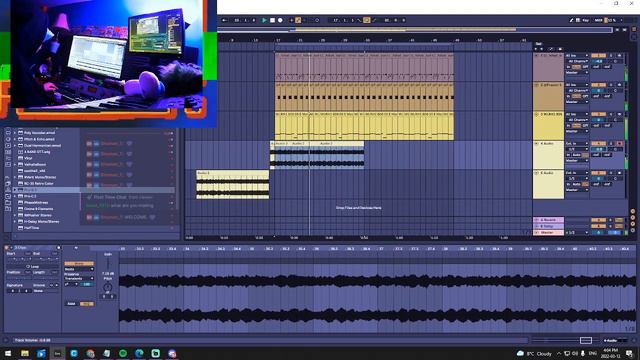The height and width of the screenshot is (360, 640).
Task: Click the clip Save button
Action: click(71, 304)
